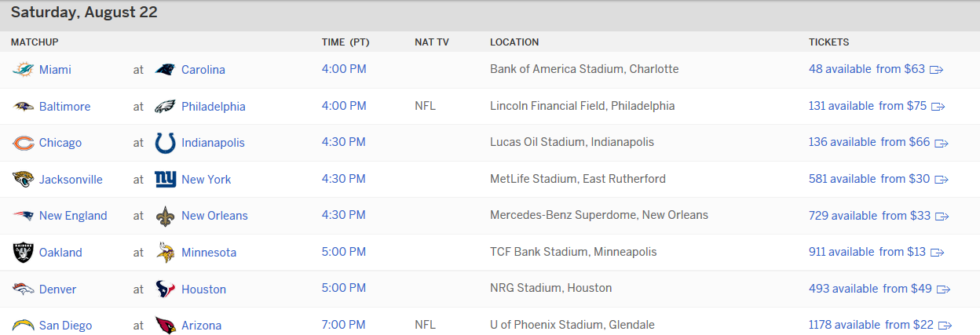Click the Chicago Bears logo icon
The width and height of the screenshot is (980, 335).
click(x=24, y=143)
